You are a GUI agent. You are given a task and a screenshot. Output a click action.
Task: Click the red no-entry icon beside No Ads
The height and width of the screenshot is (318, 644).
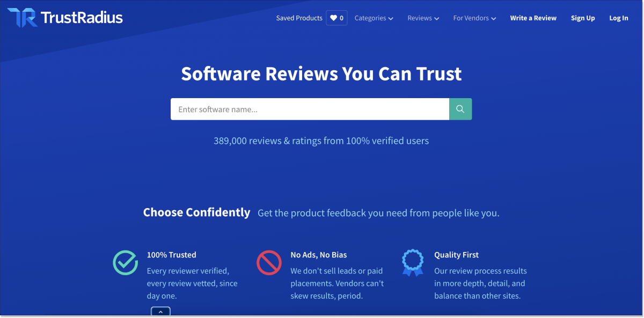[x=269, y=262]
